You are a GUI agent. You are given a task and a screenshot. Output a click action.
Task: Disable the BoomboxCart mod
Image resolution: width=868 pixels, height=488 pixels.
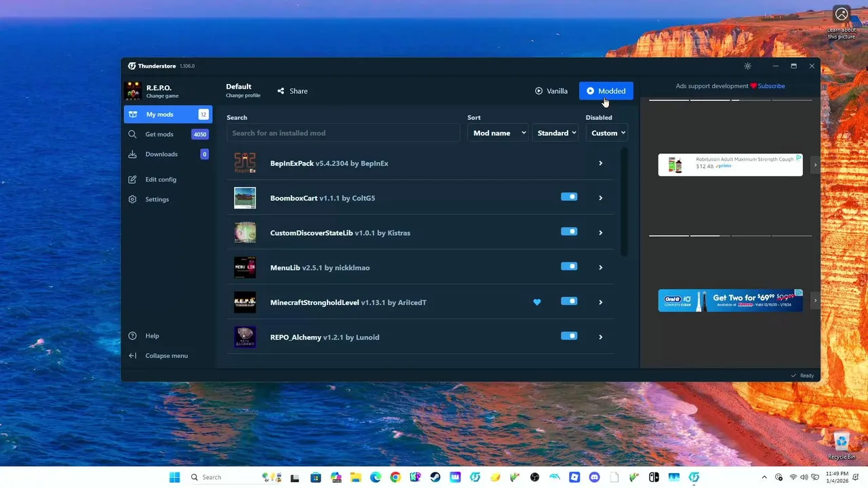[x=569, y=197]
